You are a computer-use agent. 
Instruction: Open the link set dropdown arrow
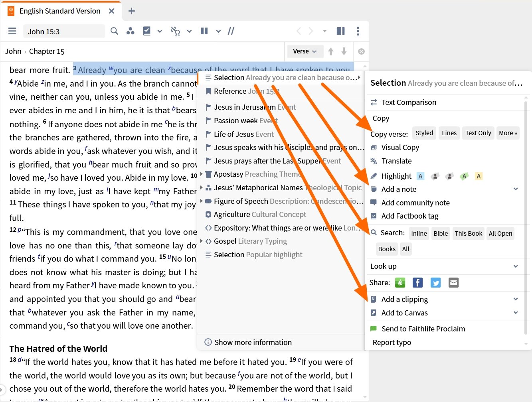(189, 31)
